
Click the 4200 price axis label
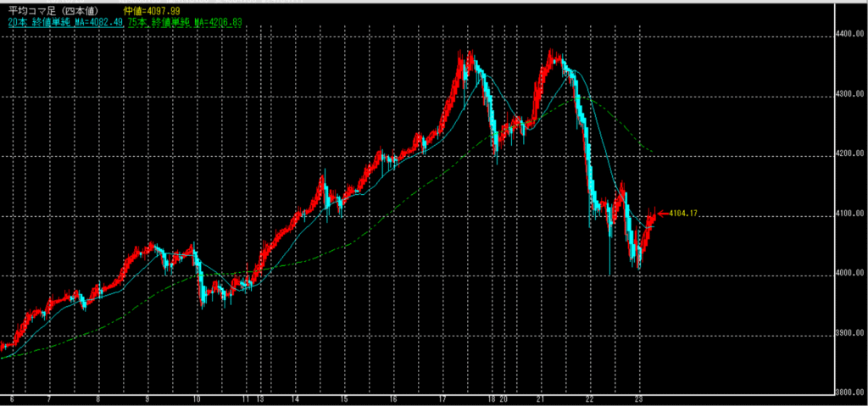pos(849,154)
